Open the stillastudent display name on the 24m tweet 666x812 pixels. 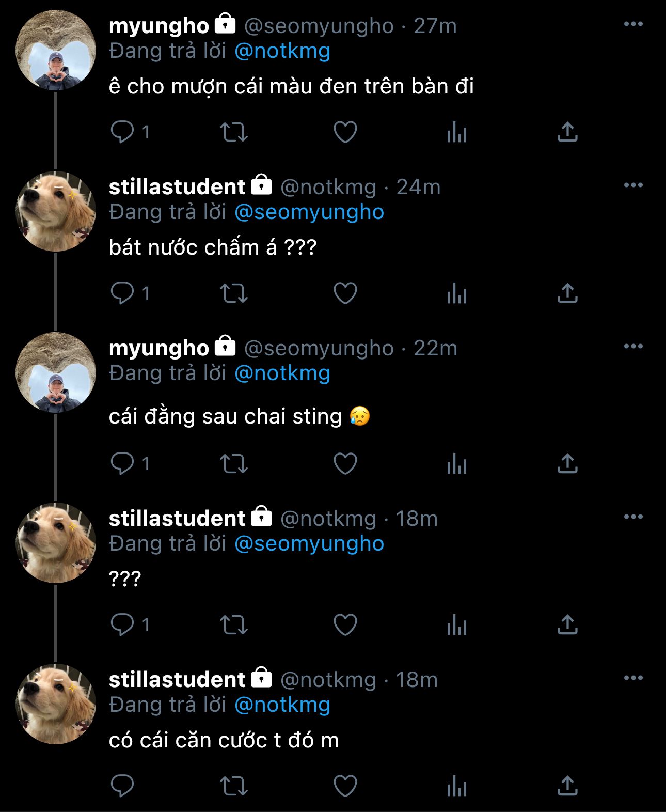pos(177,187)
